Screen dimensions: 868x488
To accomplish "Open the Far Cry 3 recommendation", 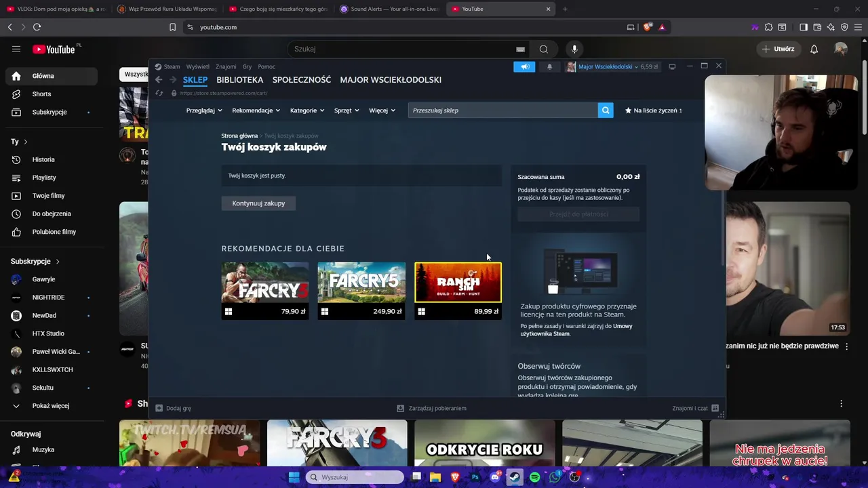I will pos(265,291).
